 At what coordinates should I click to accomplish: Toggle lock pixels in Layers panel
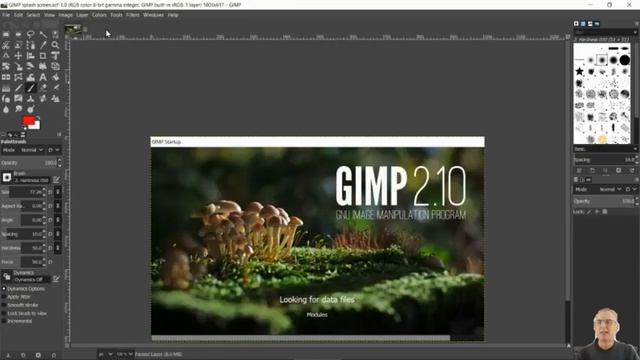pos(589,212)
